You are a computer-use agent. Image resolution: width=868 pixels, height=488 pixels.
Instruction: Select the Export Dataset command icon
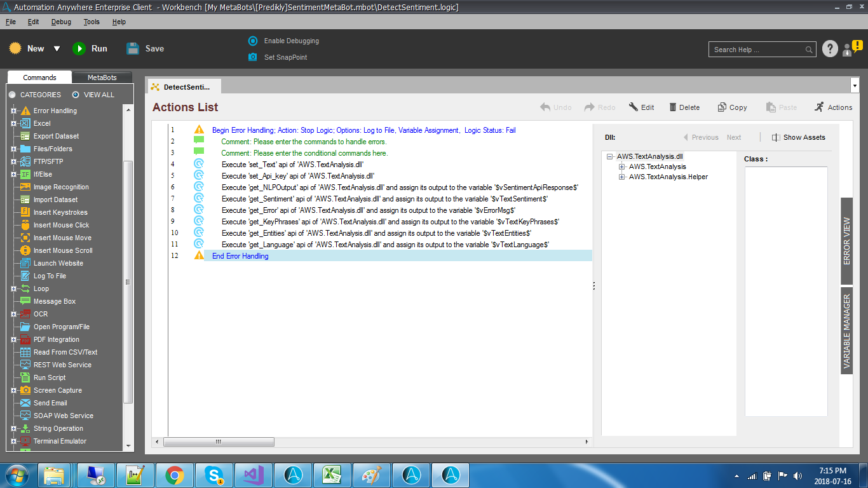coord(25,136)
